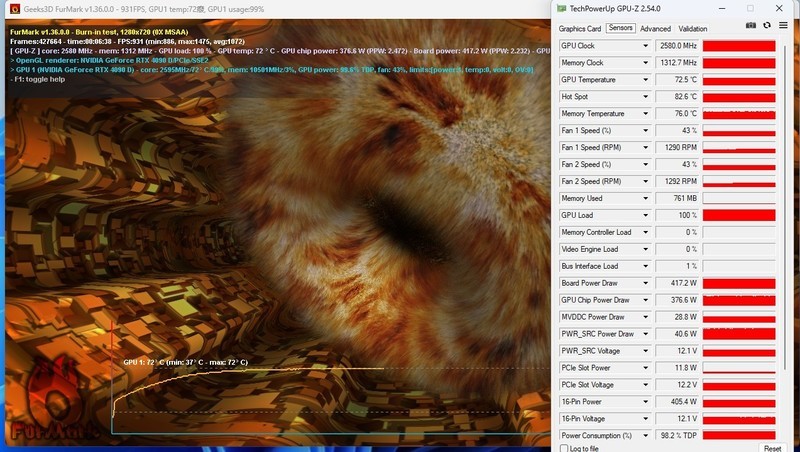Select the Sensors tab

(620, 28)
